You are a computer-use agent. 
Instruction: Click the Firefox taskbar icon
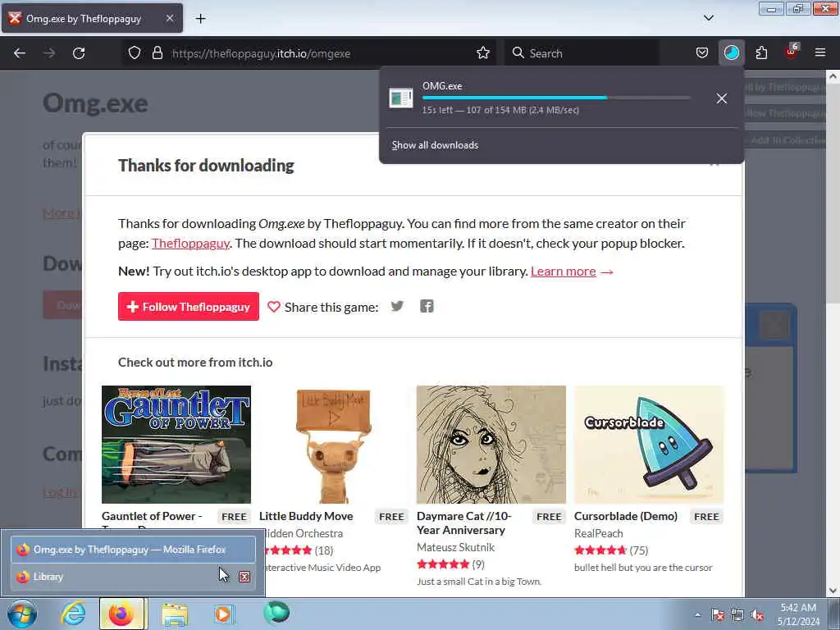(121, 614)
